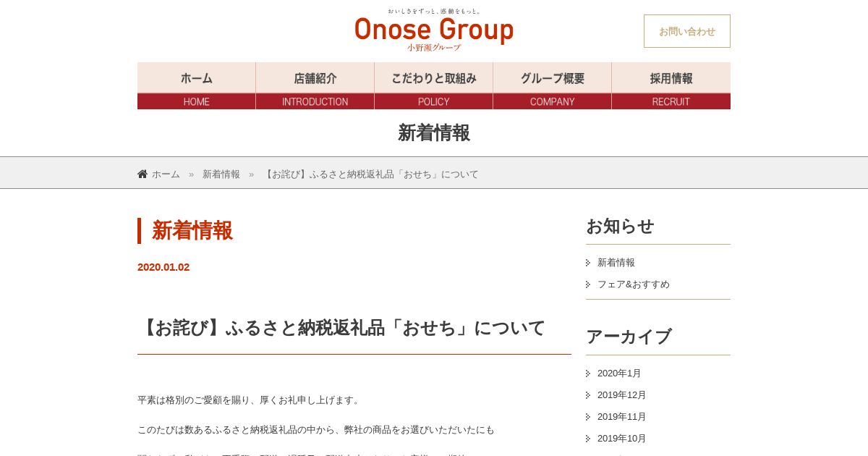This screenshot has width=868, height=456.
Task: Go to ホーム HOME navigation tab
Action: 197,85
